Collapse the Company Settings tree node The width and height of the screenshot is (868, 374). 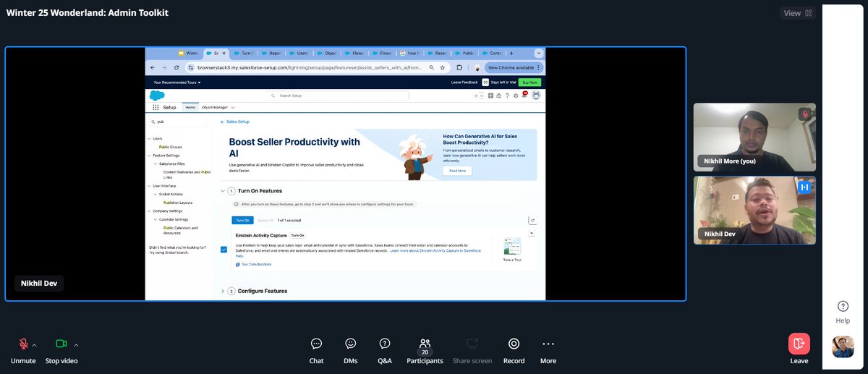click(149, 211)
